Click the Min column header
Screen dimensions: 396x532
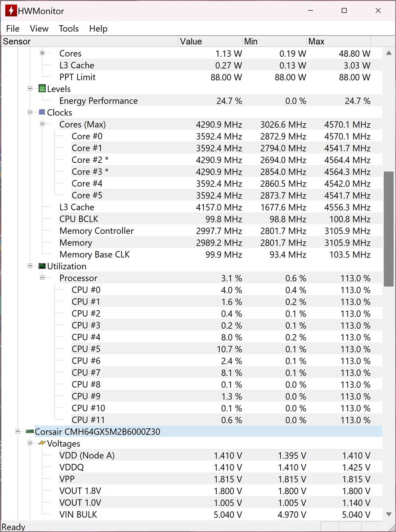pos(274,41)
